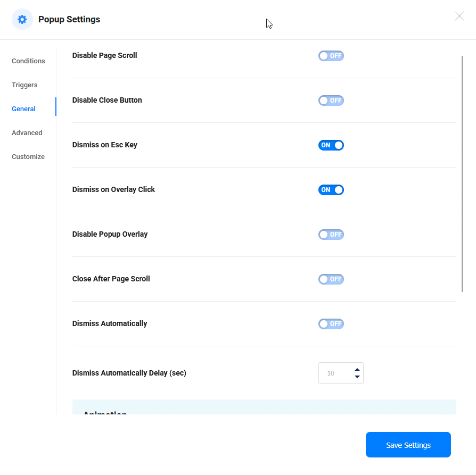Enable the Disable Page Scroll toggle
The width and height of the screenshot is (476, 475).
click(331, 55)
